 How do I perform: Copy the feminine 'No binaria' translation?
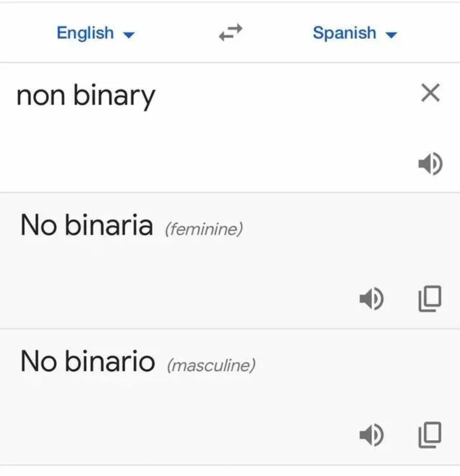point(430,298)
